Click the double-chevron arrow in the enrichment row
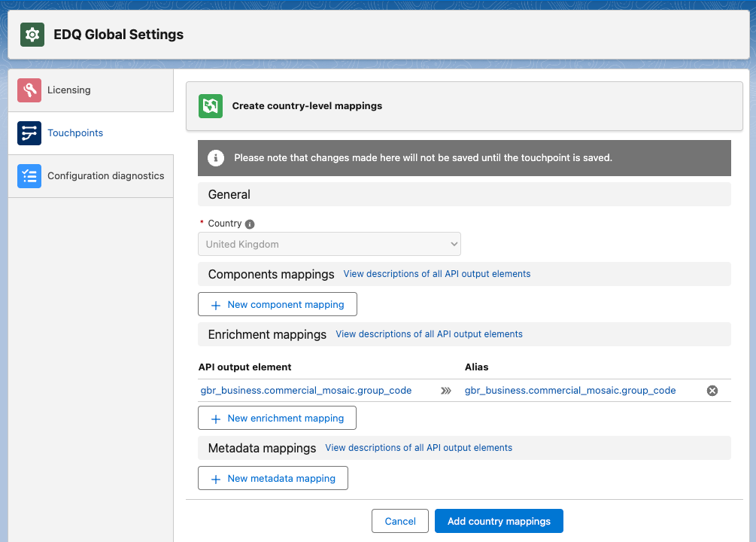The width and height of the screenshot is (756, 542). coord(445,391)
